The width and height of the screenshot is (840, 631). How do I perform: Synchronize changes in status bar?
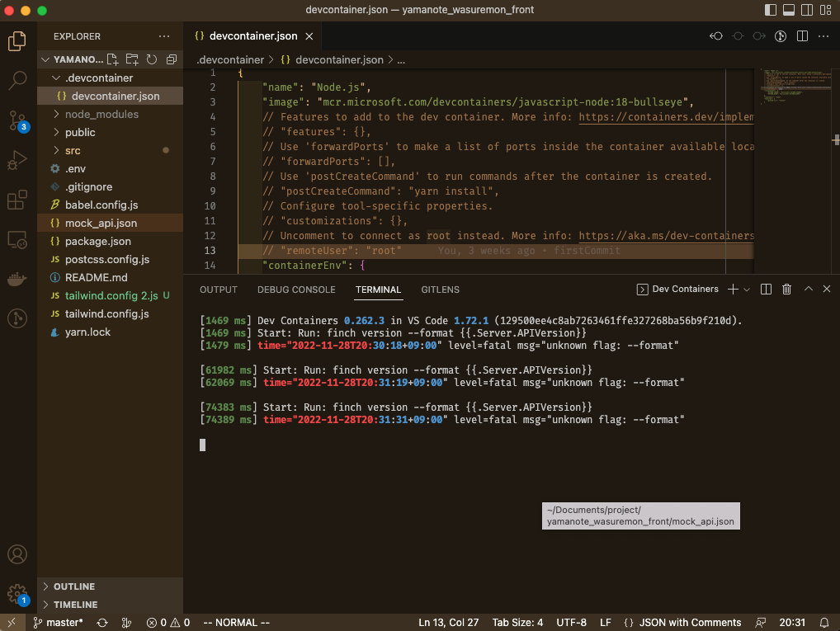[x=102, y=623]
